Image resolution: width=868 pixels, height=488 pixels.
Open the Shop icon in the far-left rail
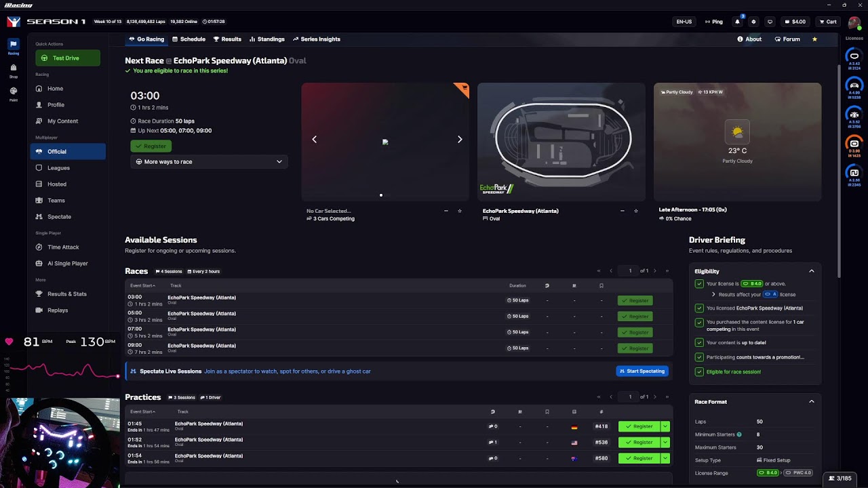click(x=14, y=70)
